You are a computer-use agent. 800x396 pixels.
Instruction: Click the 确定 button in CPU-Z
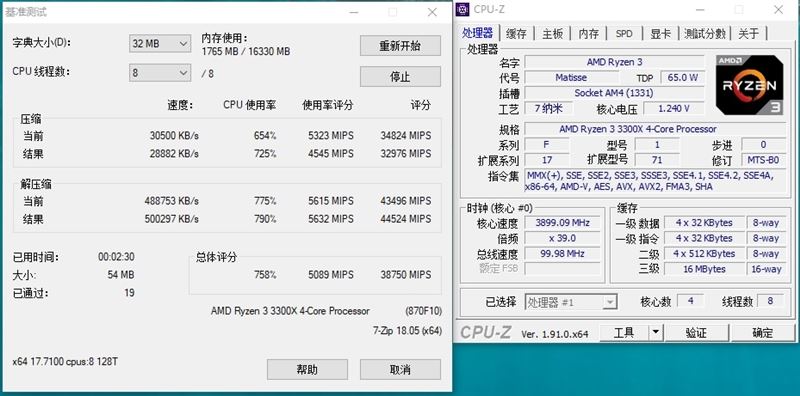[x=763, y=333]
